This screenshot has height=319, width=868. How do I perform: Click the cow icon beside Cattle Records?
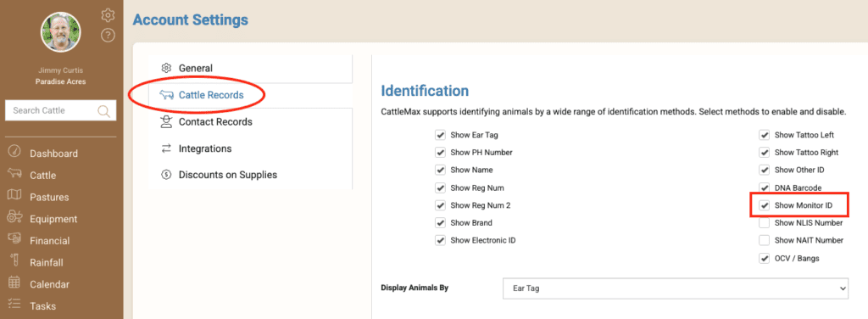point(166,95)
